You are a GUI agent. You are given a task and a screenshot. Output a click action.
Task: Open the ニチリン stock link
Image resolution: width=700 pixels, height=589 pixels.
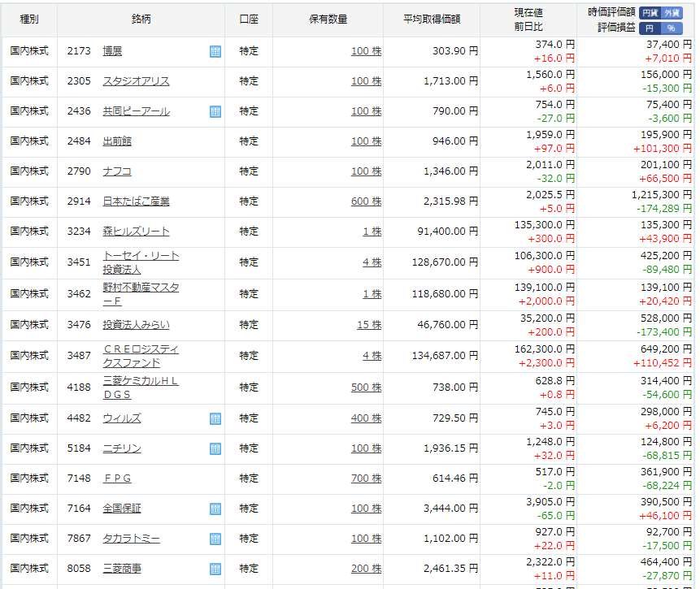pyautogui.click(x=122, y=448)
